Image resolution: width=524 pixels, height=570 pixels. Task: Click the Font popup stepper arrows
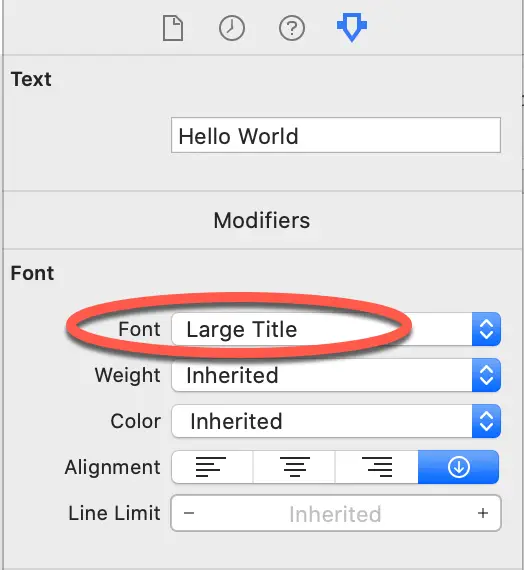(487, 329)
